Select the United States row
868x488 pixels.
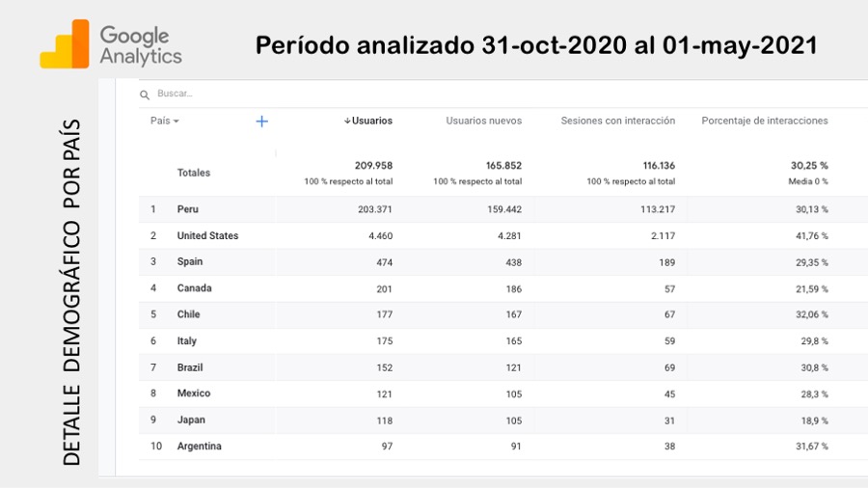point(207,235)
